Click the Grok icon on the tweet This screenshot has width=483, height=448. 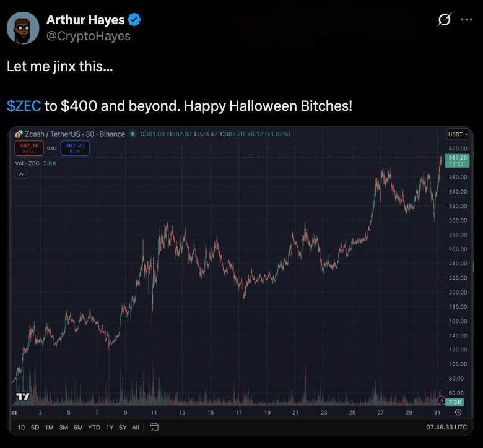(x=444, y=20)
